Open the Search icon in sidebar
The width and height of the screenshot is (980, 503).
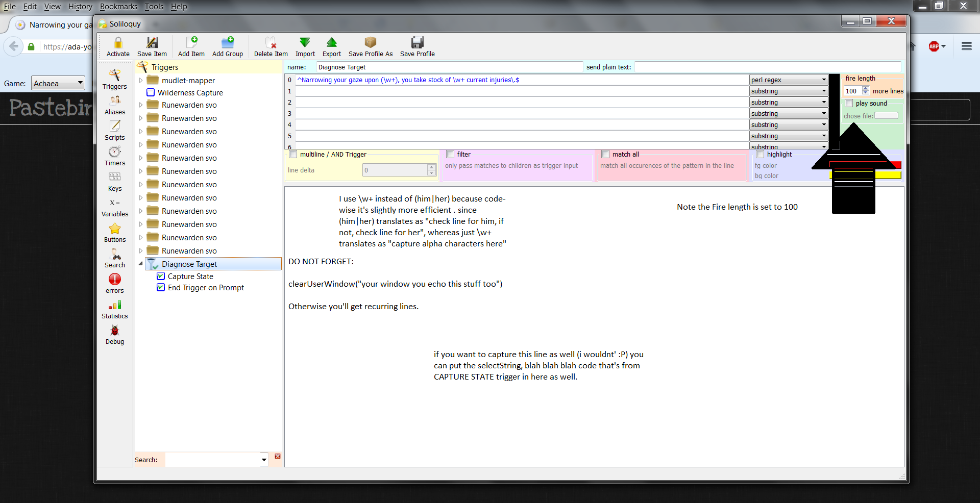click(115, 258)
